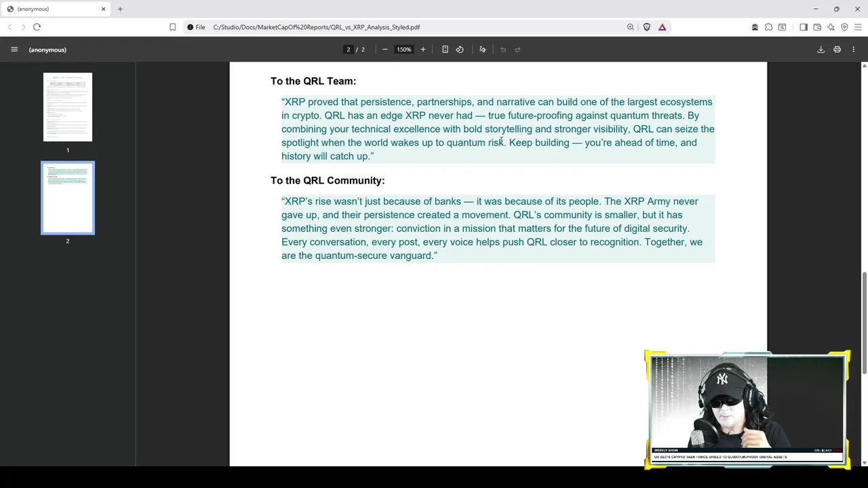Click the document vertical scrollbar thumb
Image resolution: width=868 pixels, height=488 pixels.
[x=864, y=323]
